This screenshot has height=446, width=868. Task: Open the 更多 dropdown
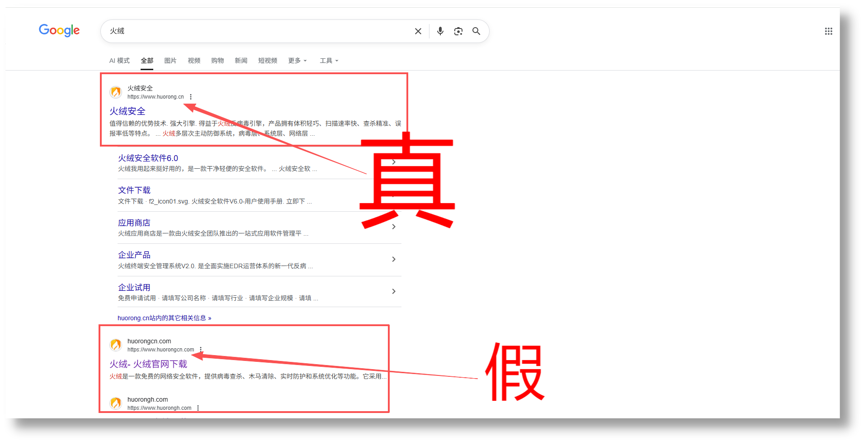[x=297, y=61]
